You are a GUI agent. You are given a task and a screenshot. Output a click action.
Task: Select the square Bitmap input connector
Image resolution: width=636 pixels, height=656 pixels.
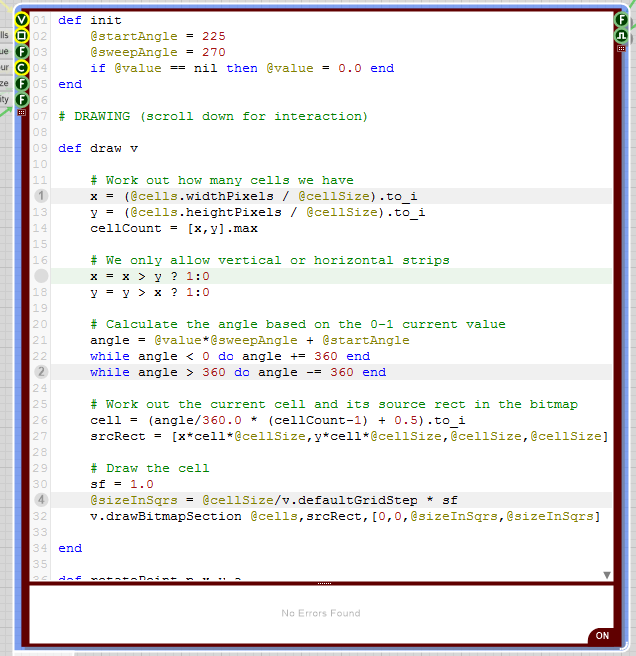tap(22, 36)
